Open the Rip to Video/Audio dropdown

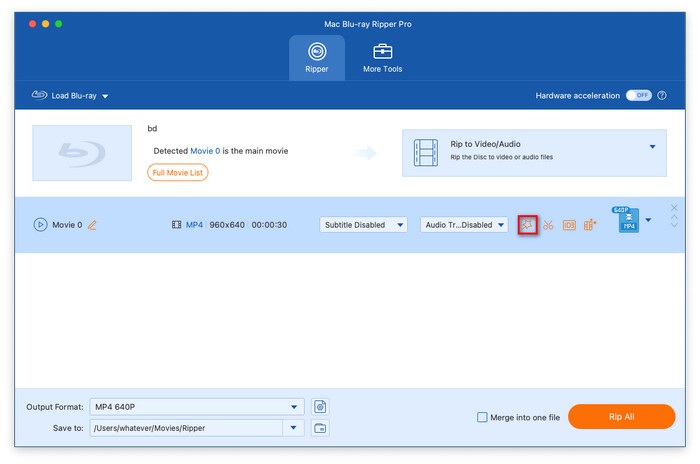pos(652,146)
